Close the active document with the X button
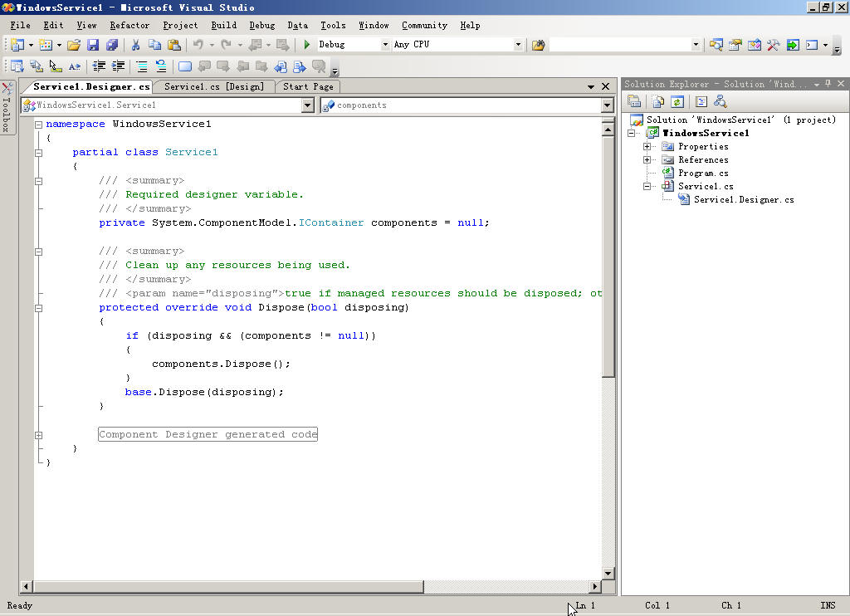This screenshot has width=850, height=616. pyautogui.click(x=605, y=87)
